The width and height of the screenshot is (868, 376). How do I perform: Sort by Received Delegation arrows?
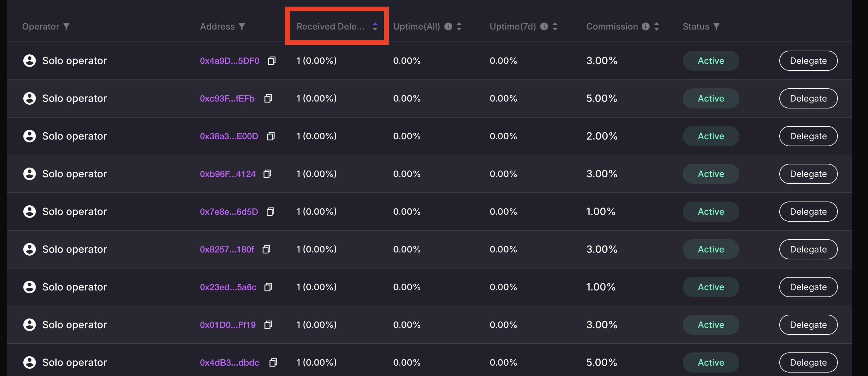pyautogui.click(x=375, y=26)
